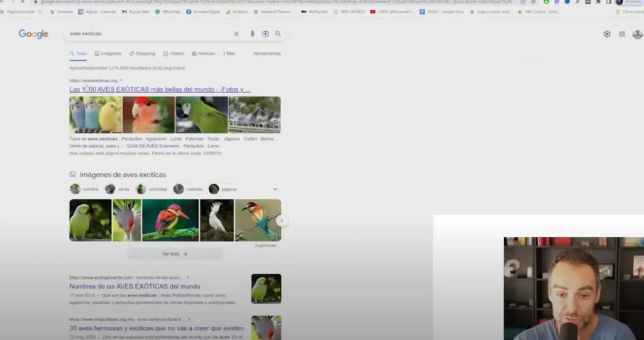Open the Bigseo Calendar bookmark
The width and height of the screenshot is (644, 340).
[97, 12]
